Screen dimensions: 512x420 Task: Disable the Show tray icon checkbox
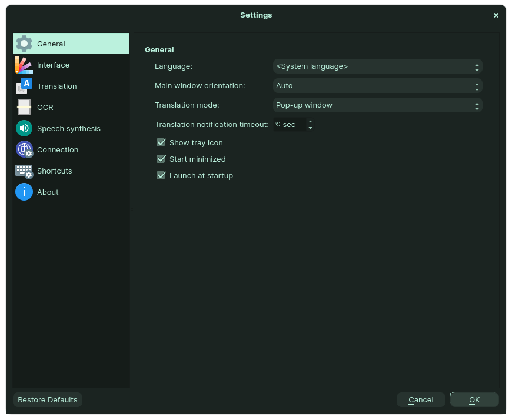pyautogui.click(x=161, y=142)
